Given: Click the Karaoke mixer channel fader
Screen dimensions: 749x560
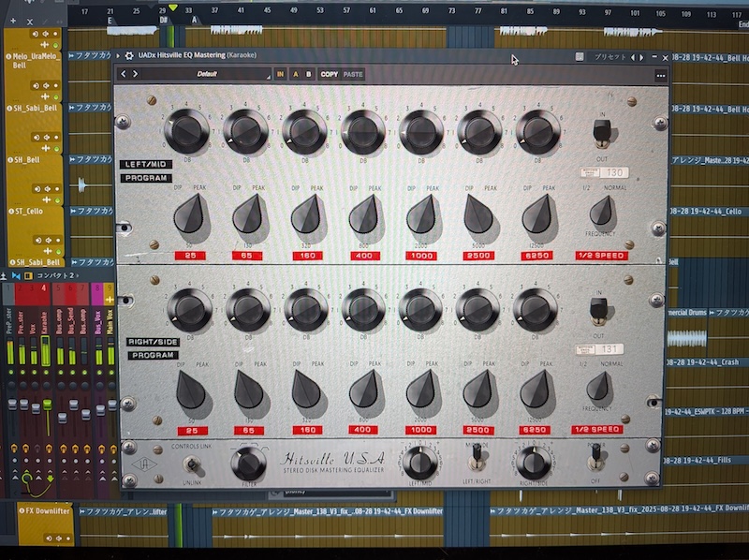Looking at the screenshot, I should tap(44, 351).
